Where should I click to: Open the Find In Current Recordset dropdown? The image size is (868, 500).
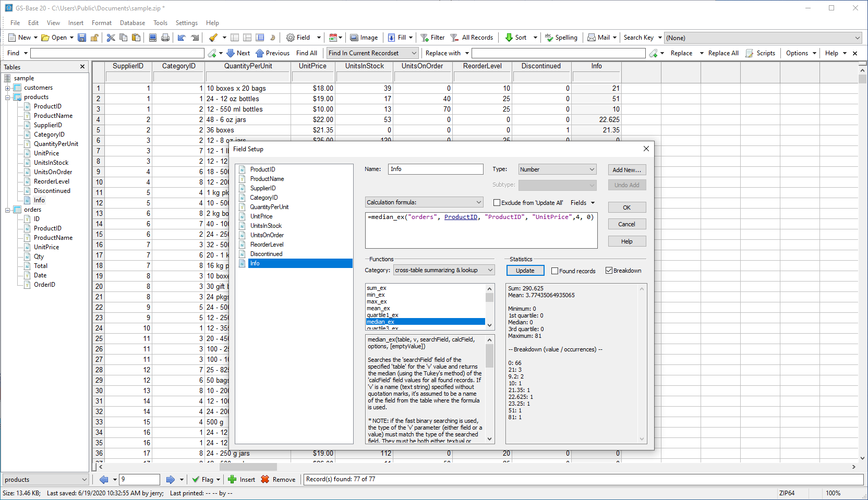coord(372,53)
